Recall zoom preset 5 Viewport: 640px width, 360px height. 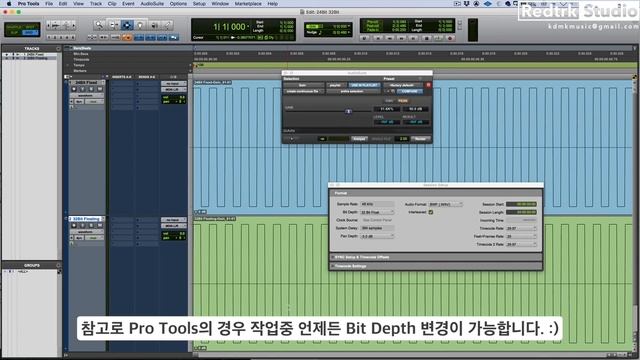coord(73,37)
